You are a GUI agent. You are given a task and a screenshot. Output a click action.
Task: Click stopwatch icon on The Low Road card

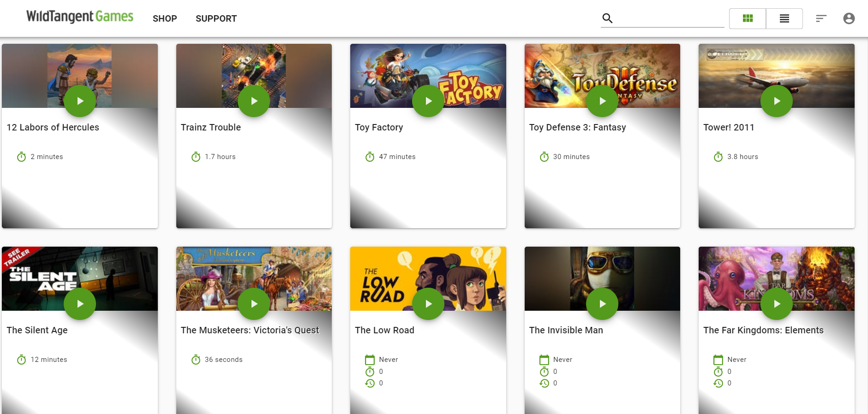pos(370,372)
